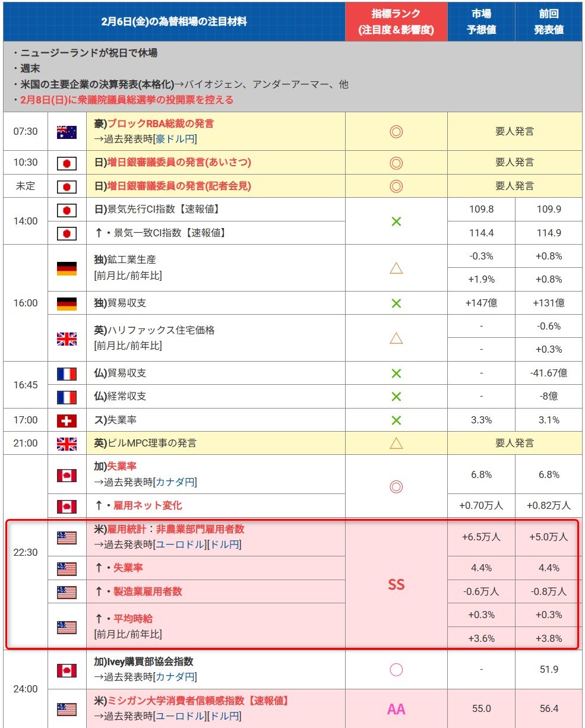Viewport: 585px width, 728px height.
Task: Open the 豪ドル円 past release link
Action: pos(175,139)
